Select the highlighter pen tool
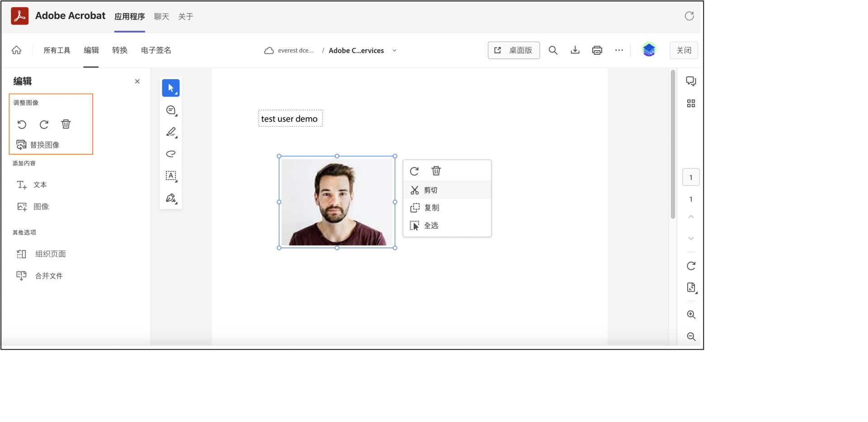 [x=171, y=132]
